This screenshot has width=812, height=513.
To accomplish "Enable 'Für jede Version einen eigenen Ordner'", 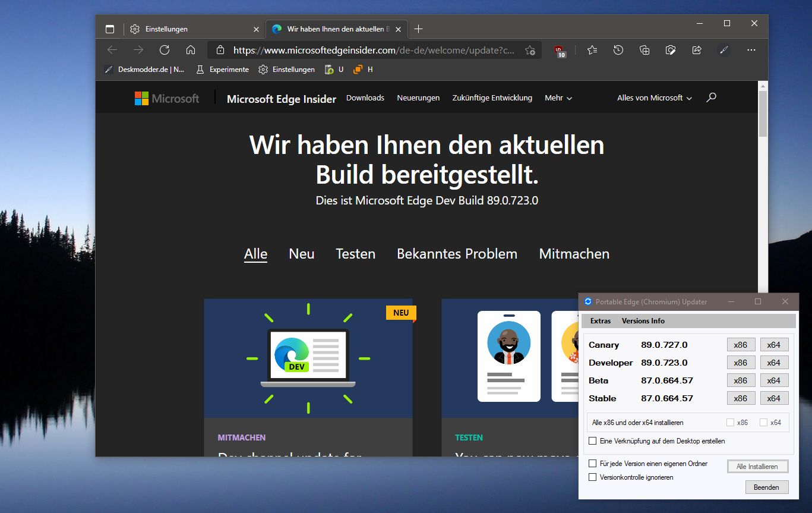I will click(x=592, y=464).
